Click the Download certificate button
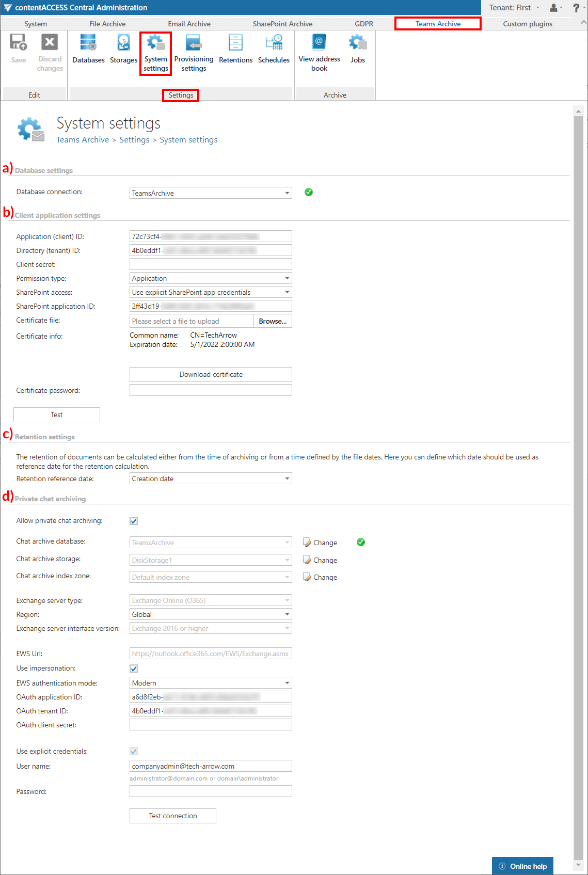588x875 pixels. pos(211,374)
